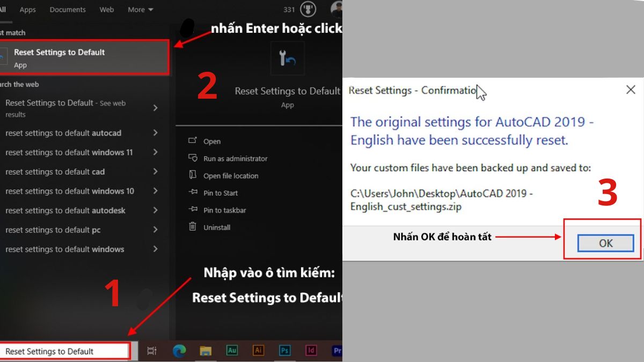The image size is (644, 362).
Task: Click the shield icon for Run as administrator
Action: coord(193,158)
